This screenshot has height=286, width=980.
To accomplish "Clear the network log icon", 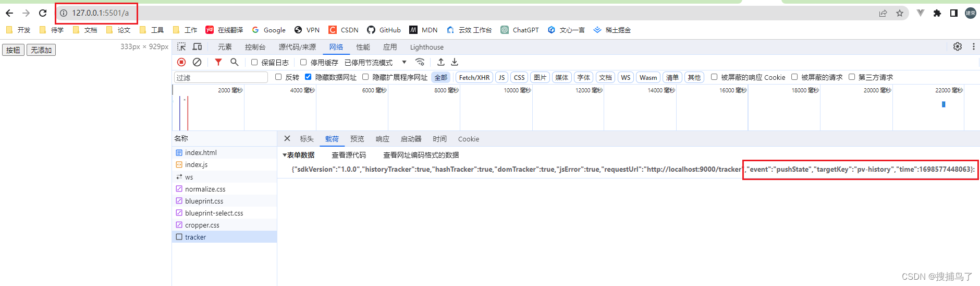I will point(197,62).
